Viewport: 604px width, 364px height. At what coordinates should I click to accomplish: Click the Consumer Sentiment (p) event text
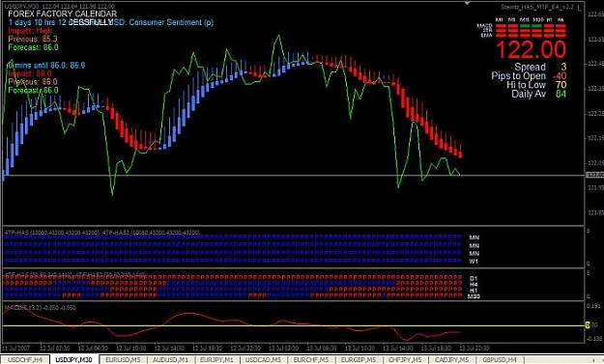(171, 22)
